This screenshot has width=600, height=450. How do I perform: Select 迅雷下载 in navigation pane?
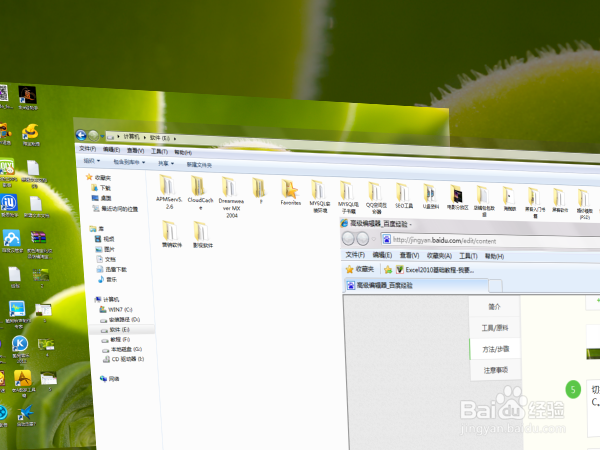pos(111,269)
